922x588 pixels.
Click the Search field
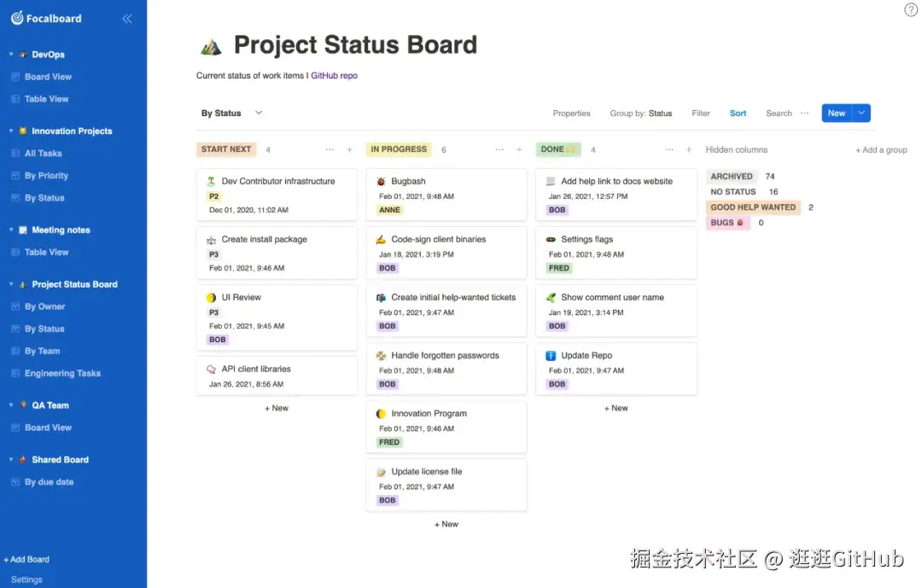point(779,114)
